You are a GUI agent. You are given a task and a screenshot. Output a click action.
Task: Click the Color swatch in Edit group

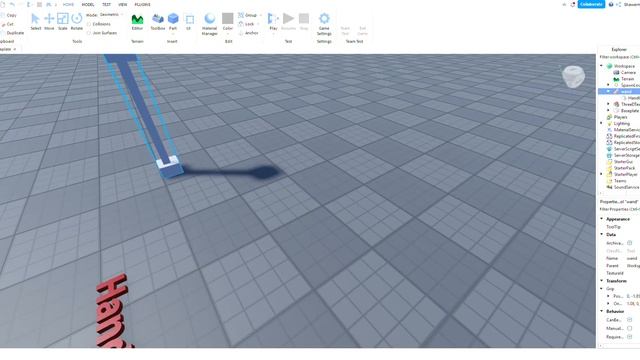228,18
